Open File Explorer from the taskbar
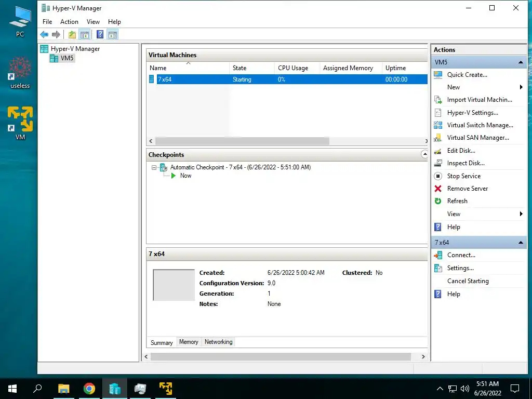Image resolution: width=532 pixels, height=399 pixels. pyautogui.click(x=63, y=389)
